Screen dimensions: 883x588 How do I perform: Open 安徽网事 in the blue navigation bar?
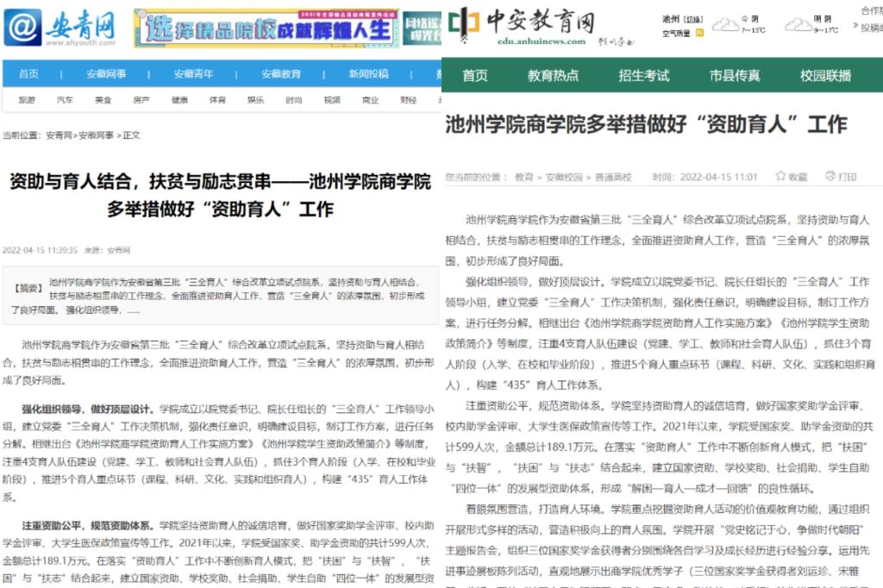(x=105, y=74)
